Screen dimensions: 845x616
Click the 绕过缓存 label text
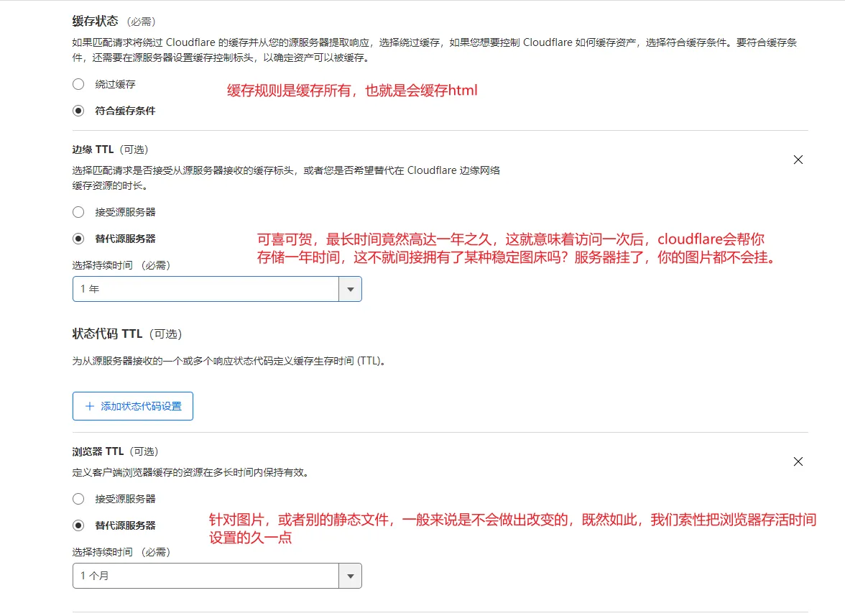pos(115,84)
